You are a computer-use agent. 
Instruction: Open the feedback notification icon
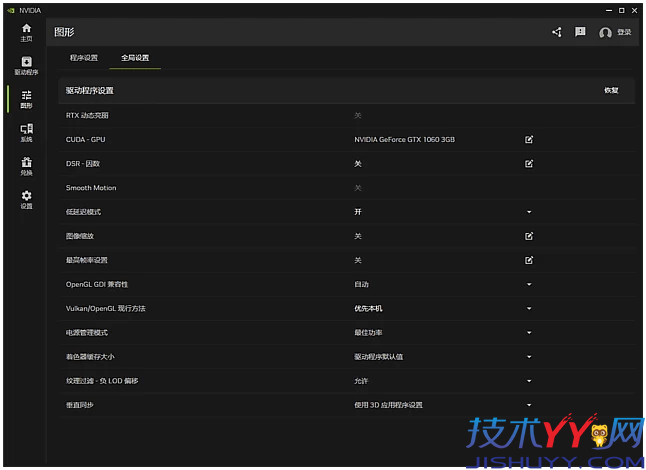[x=580, y=32]
